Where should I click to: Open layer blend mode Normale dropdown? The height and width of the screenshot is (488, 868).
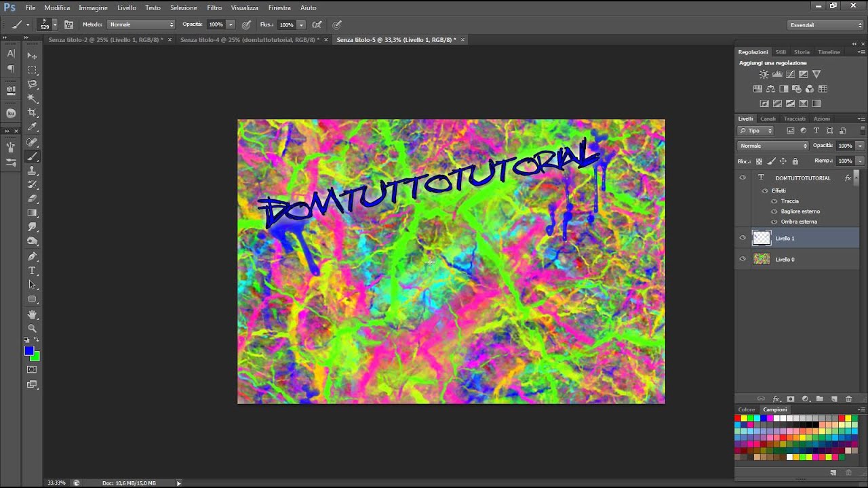pyautogui.click(x=773, y=146)
